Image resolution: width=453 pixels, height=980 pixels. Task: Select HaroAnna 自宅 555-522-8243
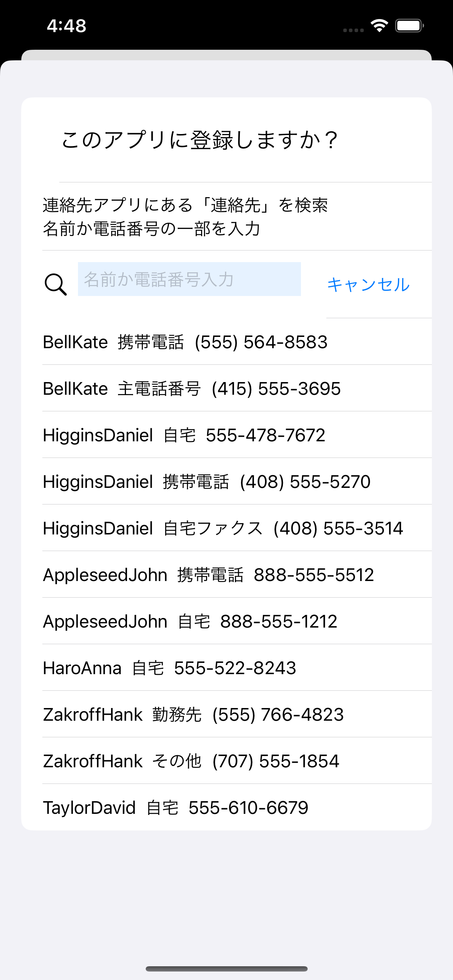click(170, 667)
